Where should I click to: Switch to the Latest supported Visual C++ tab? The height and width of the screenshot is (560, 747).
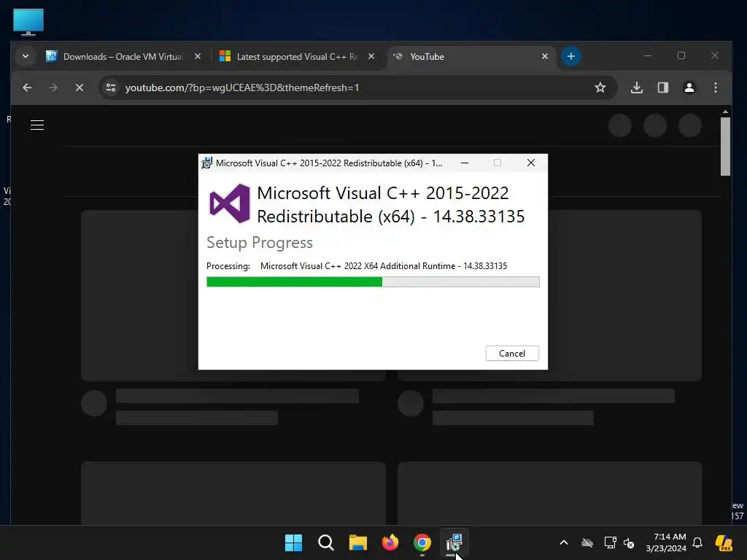[x=297, y=57]
